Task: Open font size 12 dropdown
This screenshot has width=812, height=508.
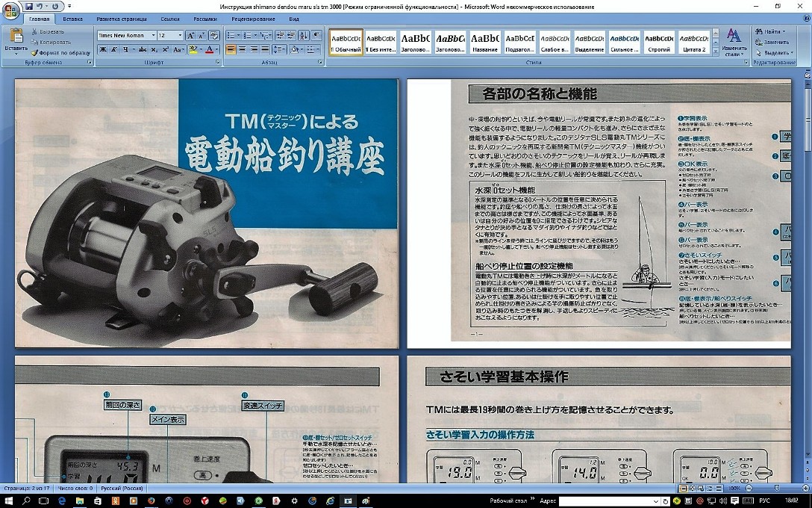Action: pos(180,35)
